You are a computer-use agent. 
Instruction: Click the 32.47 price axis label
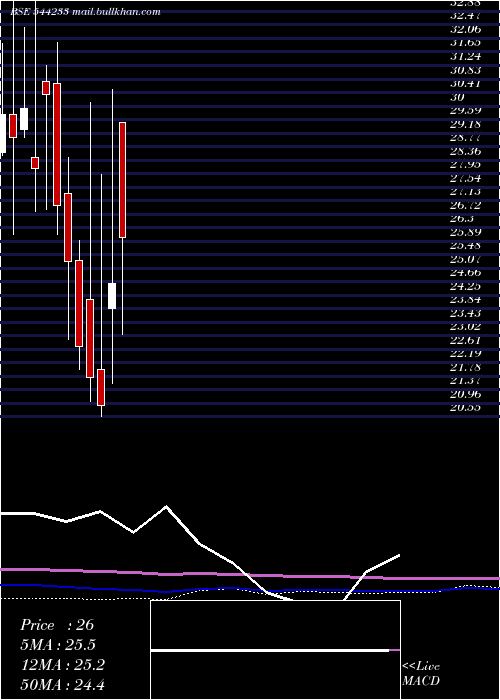tap(466, 16)
